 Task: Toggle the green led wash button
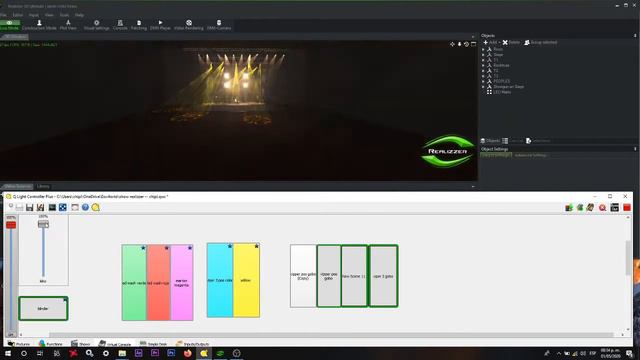tap(134, 282)
